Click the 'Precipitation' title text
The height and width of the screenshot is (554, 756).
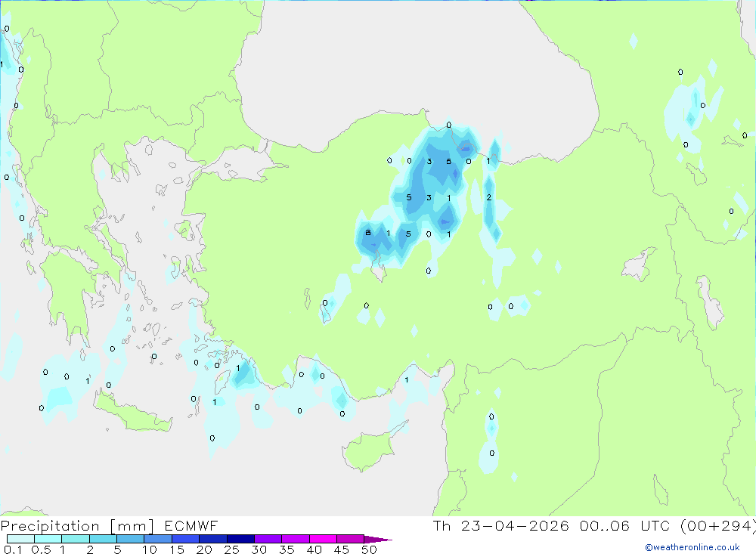pos(50,526)
